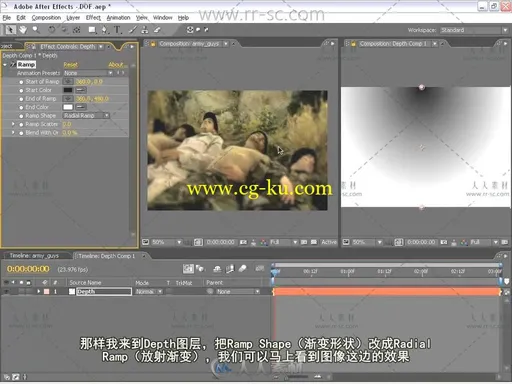
Task: Switch to the Timeline: army_guys tab
Action: click(34, 256)
